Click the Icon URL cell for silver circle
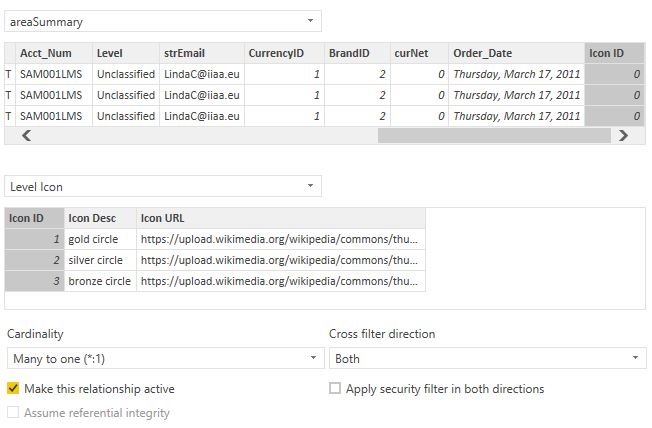This screenshot has height=428, width=652. coord(281,260)
